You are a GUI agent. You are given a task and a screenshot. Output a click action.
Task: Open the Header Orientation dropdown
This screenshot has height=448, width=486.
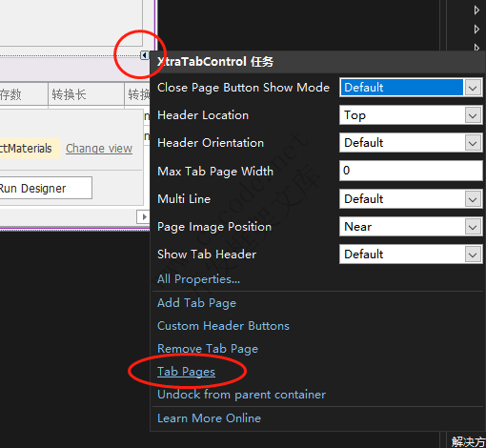(x=473, y=143)
